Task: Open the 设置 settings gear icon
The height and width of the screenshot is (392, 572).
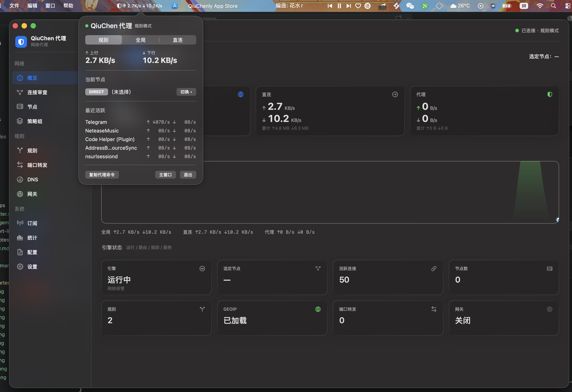Action: coord(20,267)
